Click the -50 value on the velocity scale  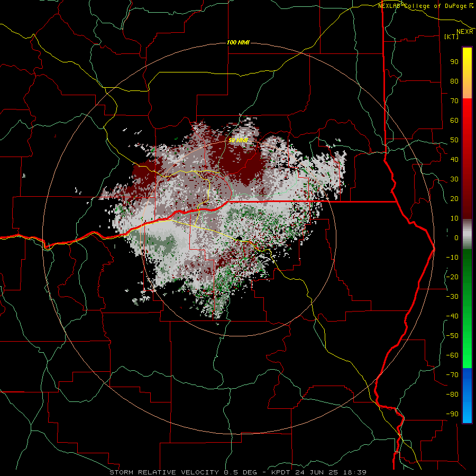452,336
